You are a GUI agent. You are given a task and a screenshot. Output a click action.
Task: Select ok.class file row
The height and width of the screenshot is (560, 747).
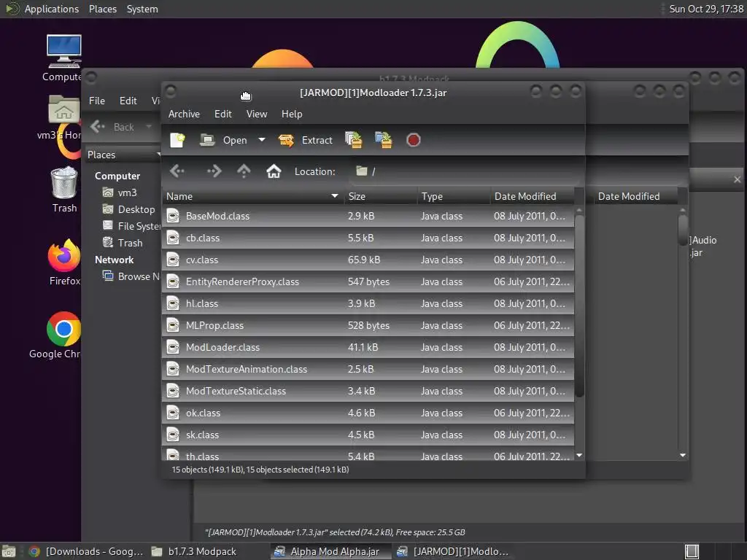point(368,413)
